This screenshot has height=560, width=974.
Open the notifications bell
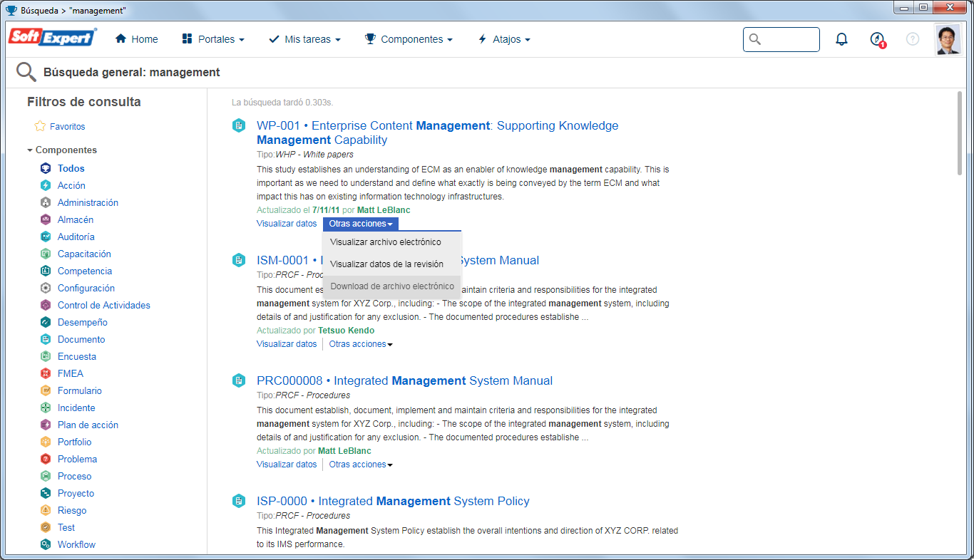tap(842, 39)
